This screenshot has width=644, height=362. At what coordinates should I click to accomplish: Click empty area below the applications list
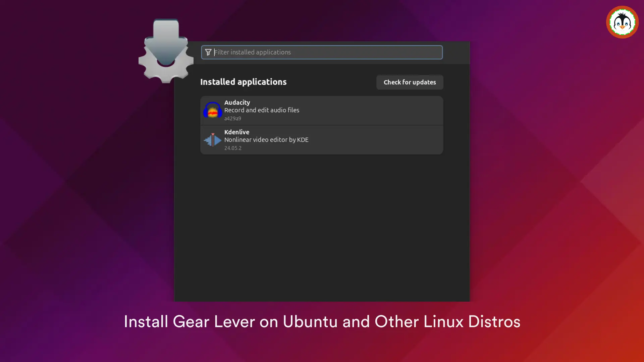pyautogui.click(x=322, y=228)
